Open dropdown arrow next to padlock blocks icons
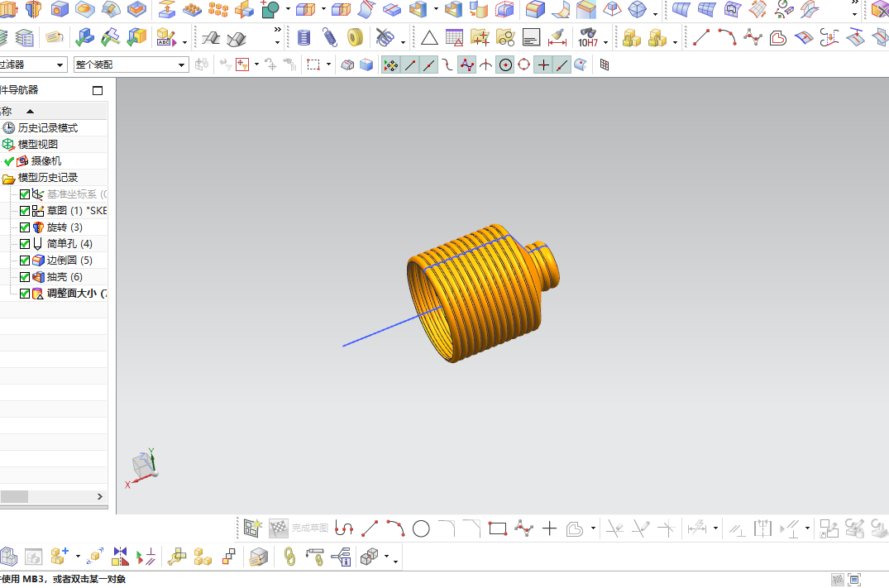 pyautogui.click(x=675, y=42)
